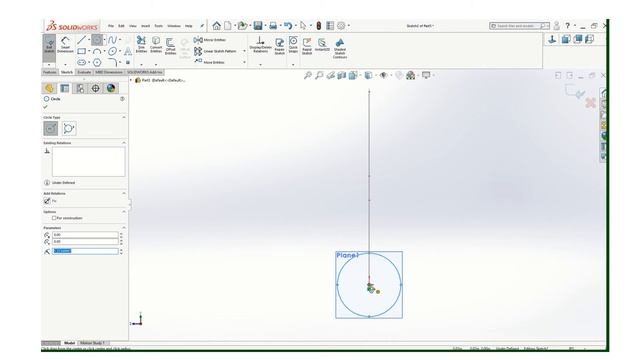
Task: Click Convert Entities tool
Action: click(156, 44)
